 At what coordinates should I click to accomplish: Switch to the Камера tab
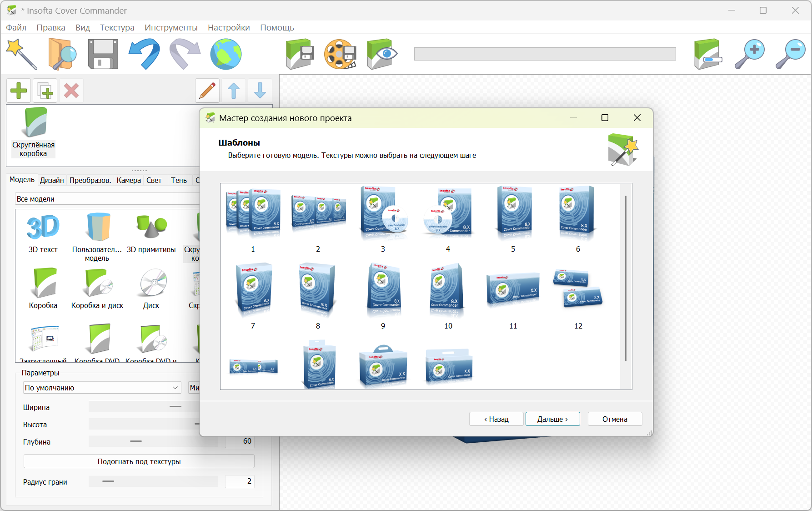coord(129,180)
